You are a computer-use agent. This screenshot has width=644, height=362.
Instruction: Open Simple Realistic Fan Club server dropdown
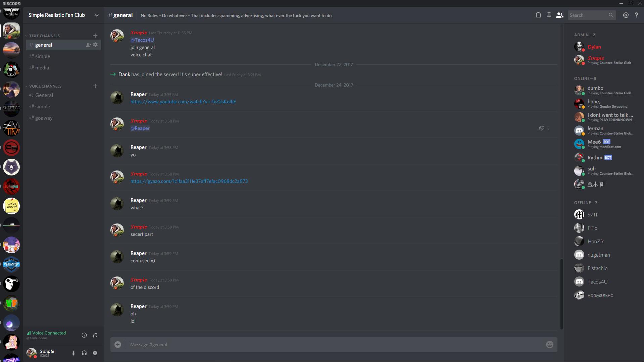pyautogui.click(x=97, y=15)
